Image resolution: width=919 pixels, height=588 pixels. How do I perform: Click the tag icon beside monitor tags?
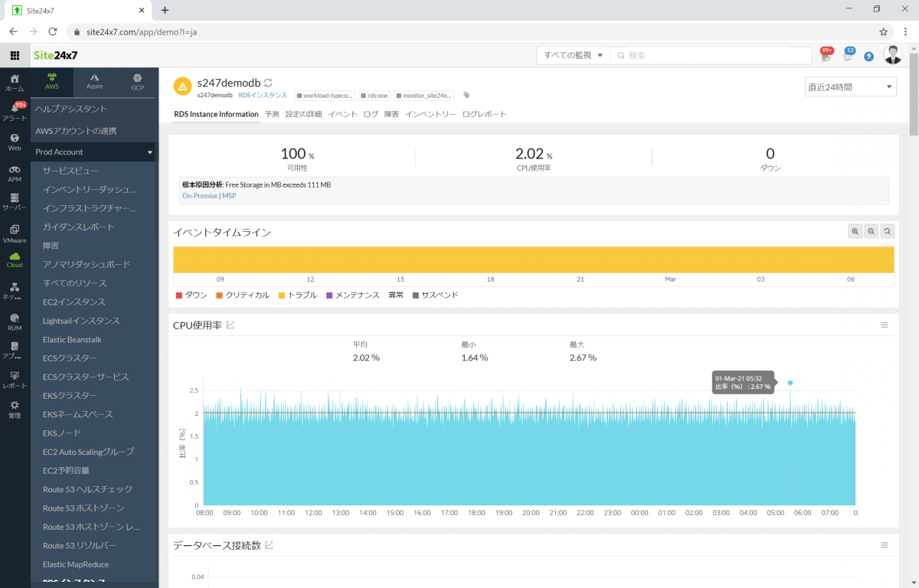click(466, 96)
